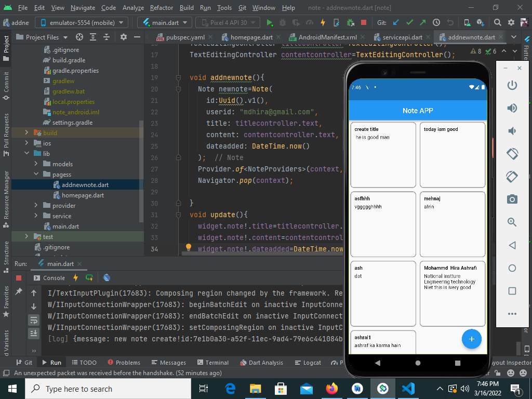Power off the emulator with power button
Image resolution: width=532 pixels, height=399 pixels.
point(512,85)
